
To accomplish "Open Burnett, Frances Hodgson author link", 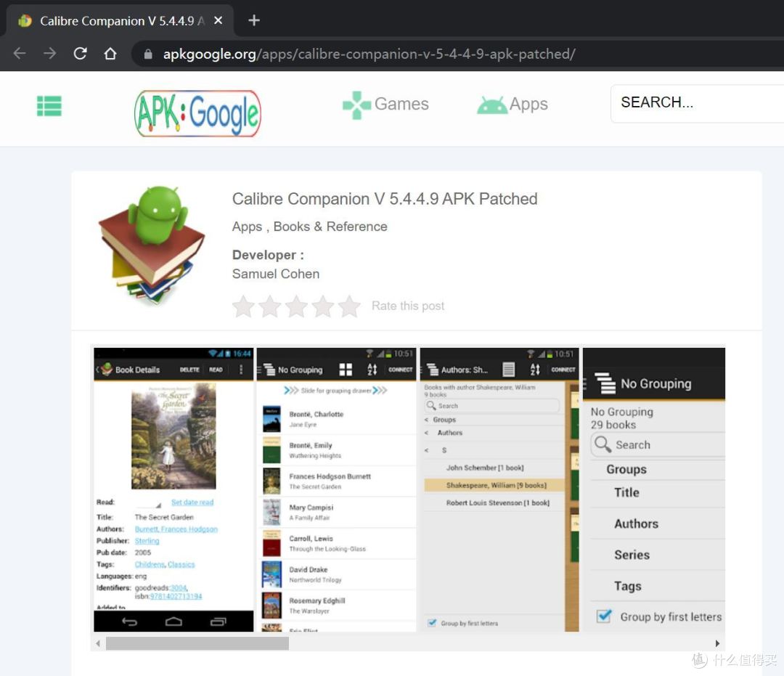I will click(x=176, y=529).
